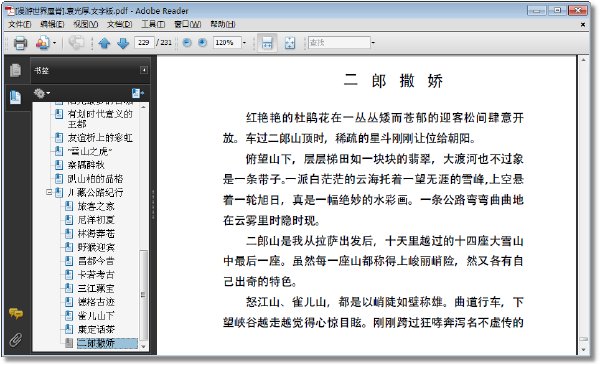Image resolution: width=600 pixels, height=366 pixels.
Task: Select the 尼洋初夏 bookmark
Action: (96, 220)
